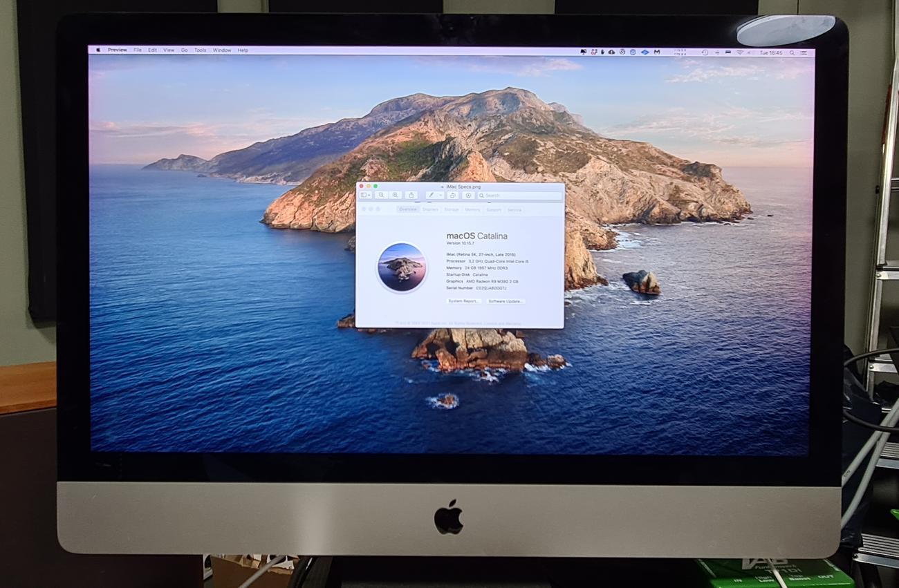Click the Serial Number line
Viewport: 899px width, 588px height.
476,288
